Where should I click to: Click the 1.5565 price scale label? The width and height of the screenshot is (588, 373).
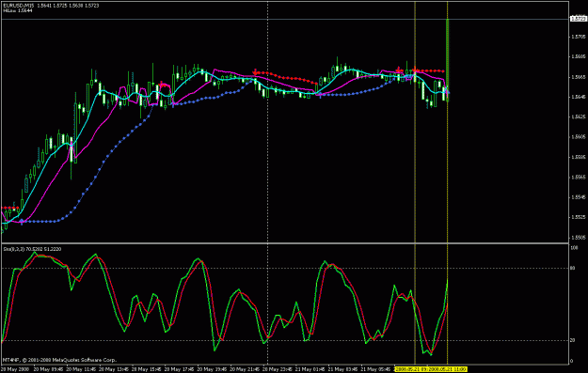point(578,178)
